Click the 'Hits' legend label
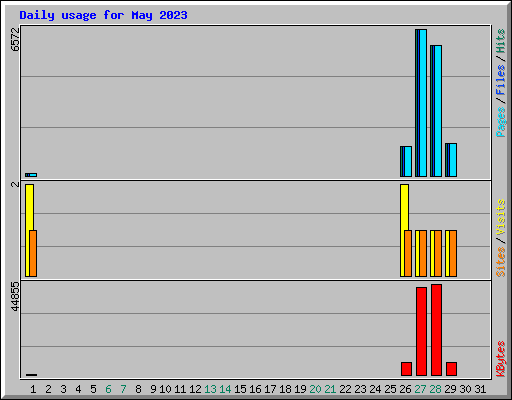 (x=500, y=41)
